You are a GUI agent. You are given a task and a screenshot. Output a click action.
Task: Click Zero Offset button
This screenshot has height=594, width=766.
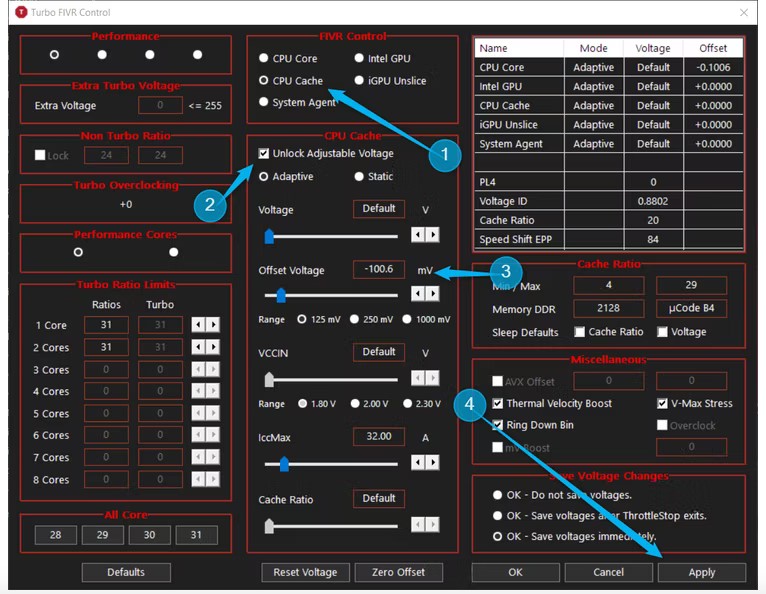pos(399,573)
